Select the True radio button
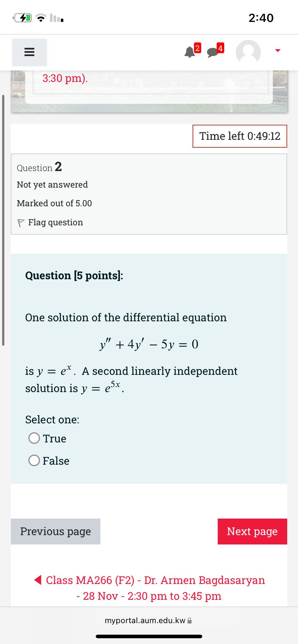298x644 pixels. pyautogui.click(x=34, y=438)
